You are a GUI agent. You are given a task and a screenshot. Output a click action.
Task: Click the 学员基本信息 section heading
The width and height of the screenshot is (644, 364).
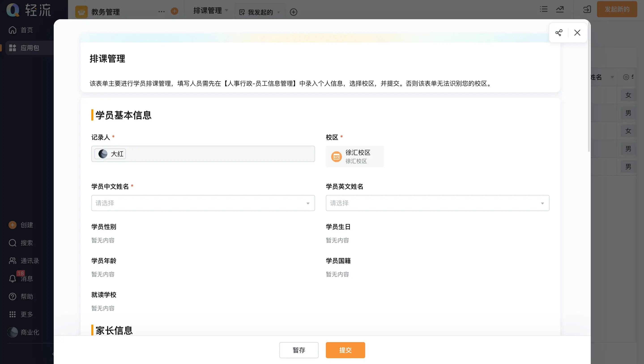123,115
